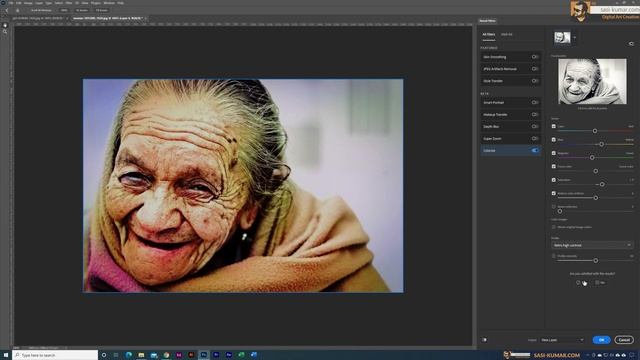Image resolution: width=640 pixels, height=360 pixels.
Task: Click the hand icon in options bar
Action: 17,10
